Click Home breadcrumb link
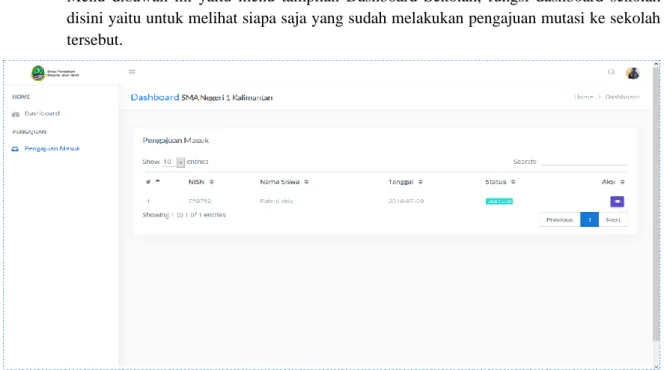The width and height of the screenshot is (664, 370). [x=584, y=97]
